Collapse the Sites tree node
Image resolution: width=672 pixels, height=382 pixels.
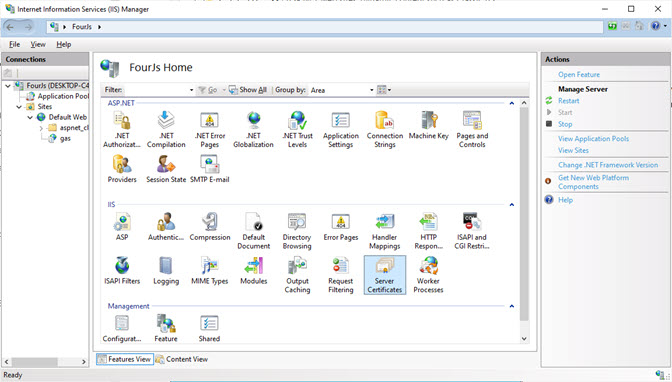pyautogui.click(x=19, y=107)
